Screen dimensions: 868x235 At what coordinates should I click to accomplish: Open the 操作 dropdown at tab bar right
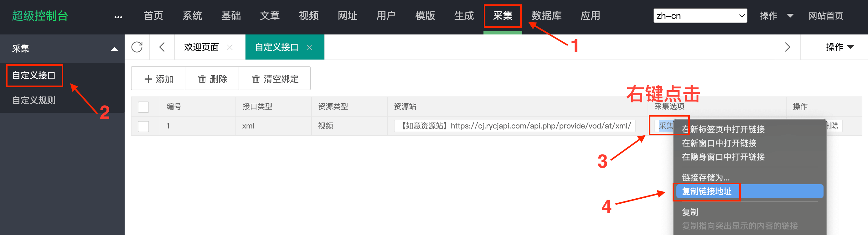840,47
